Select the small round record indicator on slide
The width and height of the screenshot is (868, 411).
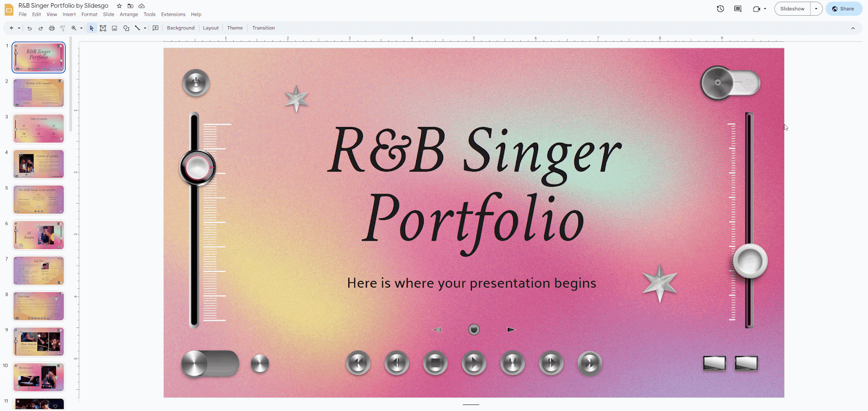point(474,329)
